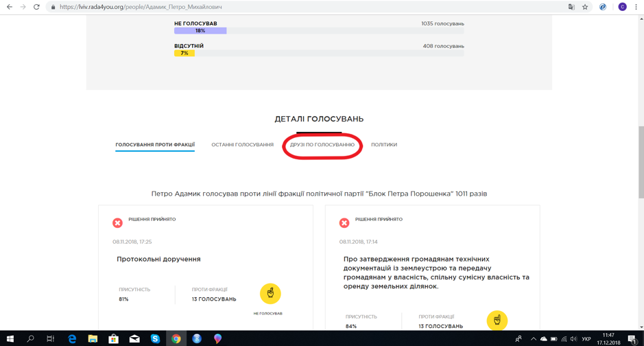Open volume control tray icon
Viewport: 644px width, 346px height.
(x=574, y=339)
